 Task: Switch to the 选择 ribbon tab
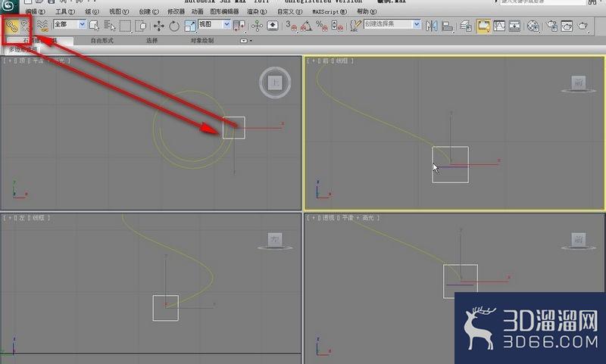coord(152,41)
